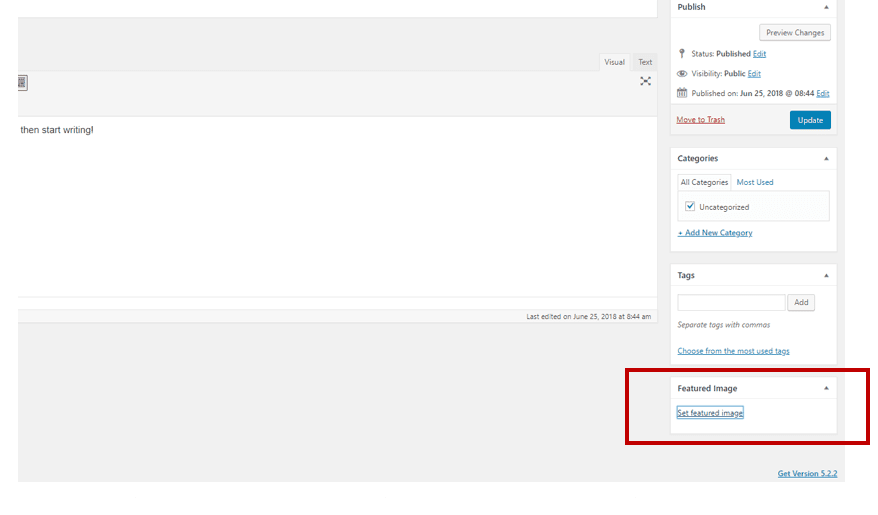
Task: Click the Preview Changes button
Action: pyautogui.click(x=795, y=32)
